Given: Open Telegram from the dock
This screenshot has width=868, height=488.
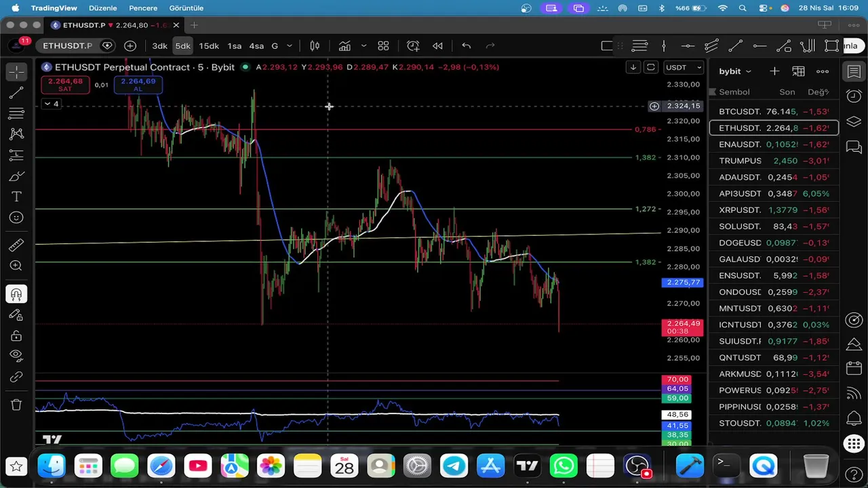Looking at the screenshot, I should [454, 466].
